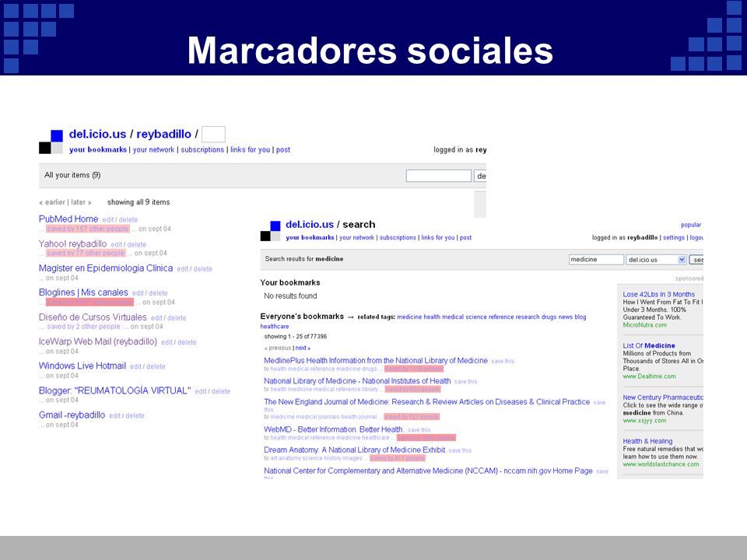Click the empty search box in bookmarks window
747x560 pixels.
pos(438,176)
